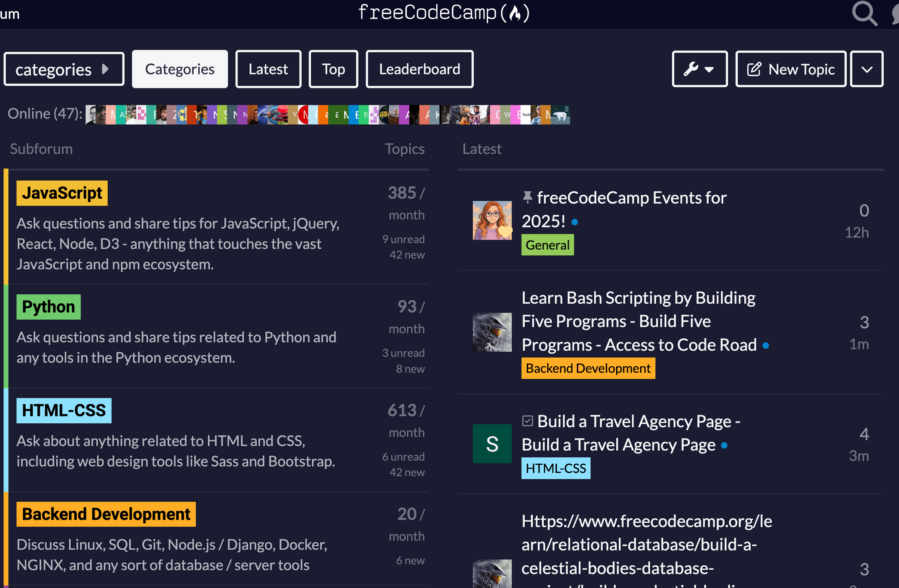899x588 pixels.
Task: Open the JavaScript subforum
Action: [x=62, y=193]
